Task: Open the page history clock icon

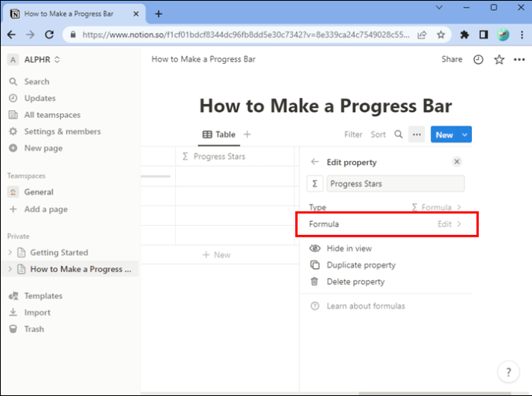Action: (478, 59)
